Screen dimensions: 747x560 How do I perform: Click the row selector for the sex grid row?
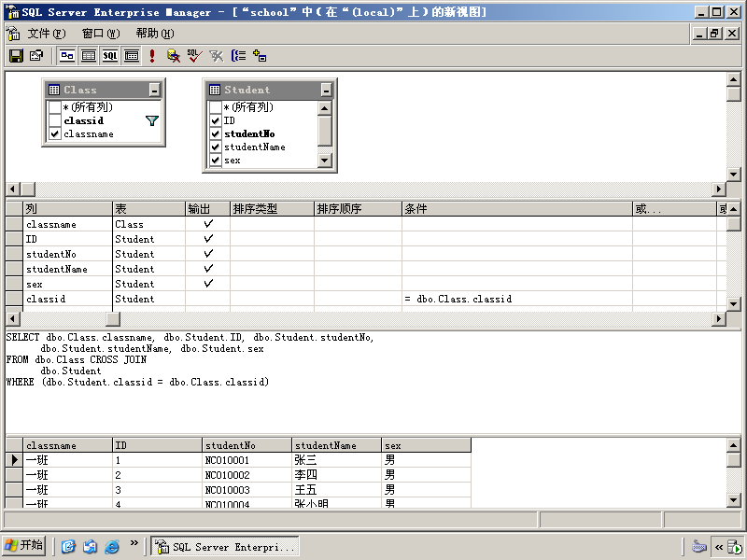(x=14, y=284)
